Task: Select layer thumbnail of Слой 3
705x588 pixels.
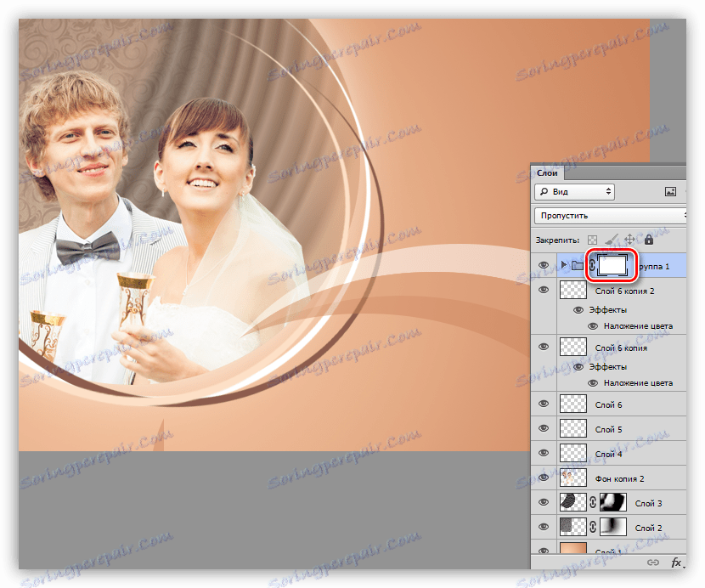Action: coord(572,502)
